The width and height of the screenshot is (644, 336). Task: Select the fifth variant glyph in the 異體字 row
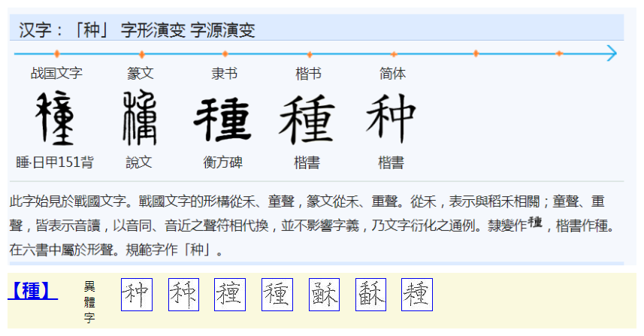[324, 295]
